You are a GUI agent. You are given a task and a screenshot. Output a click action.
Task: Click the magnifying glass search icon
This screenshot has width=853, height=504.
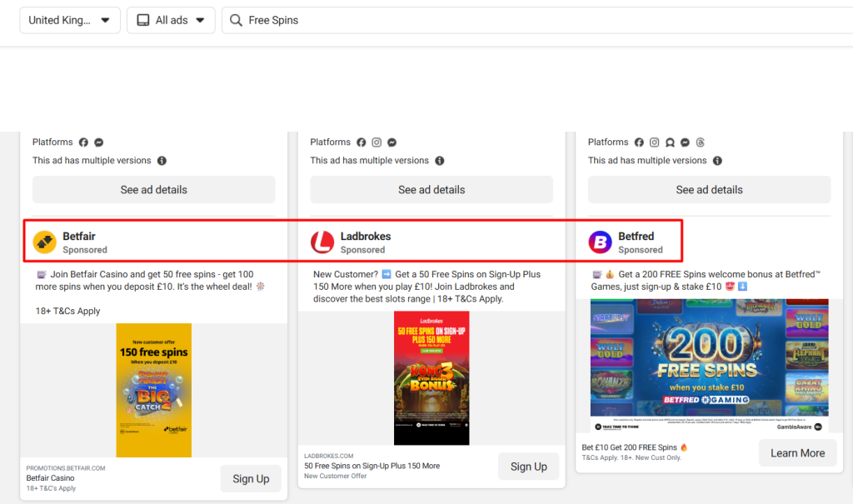tap(236, 20)
